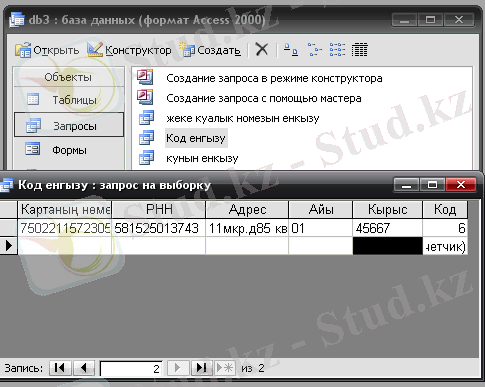Click the Кырыс column header
This screenshot has height=387, width=485.
click(x=387, y=210)
